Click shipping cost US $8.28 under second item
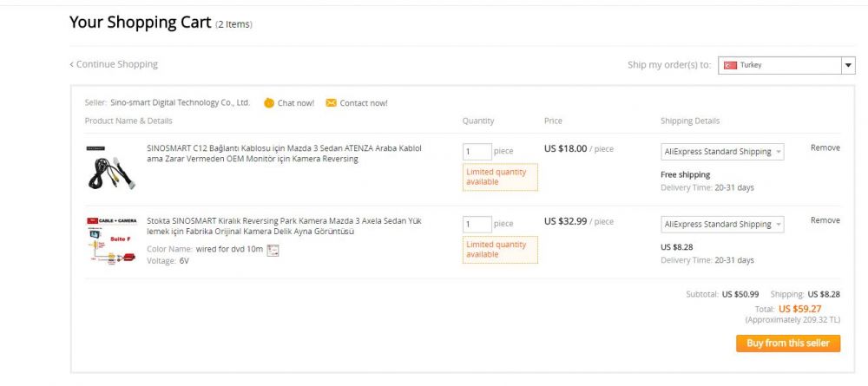 coord(676,247)
